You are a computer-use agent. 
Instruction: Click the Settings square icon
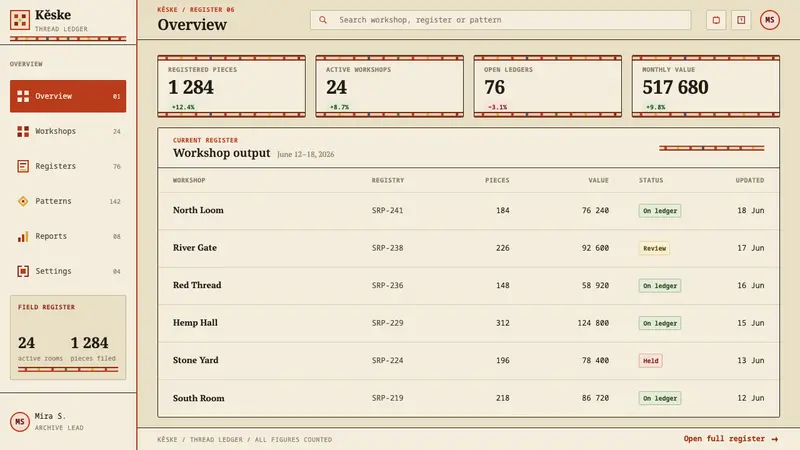point(23,271)
